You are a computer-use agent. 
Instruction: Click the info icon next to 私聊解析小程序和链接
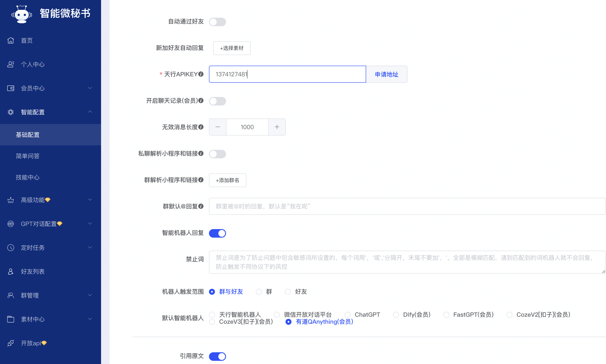(x=201, y=153)
